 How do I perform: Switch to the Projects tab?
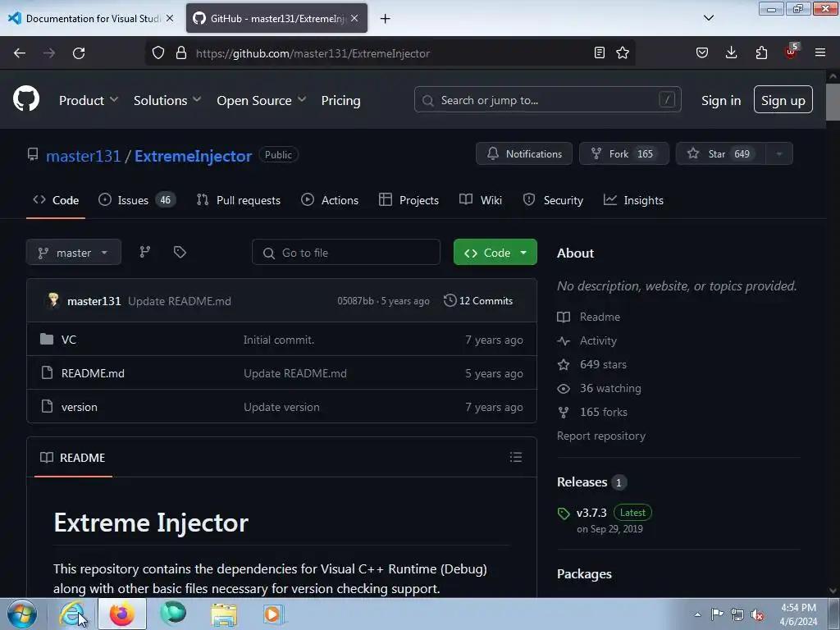point(409,200)
